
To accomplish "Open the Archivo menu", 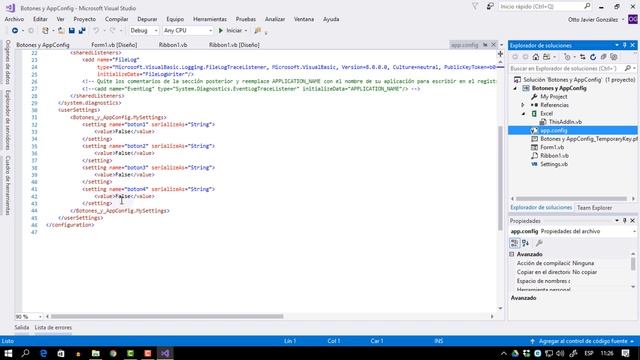I will tap(14, 19).
